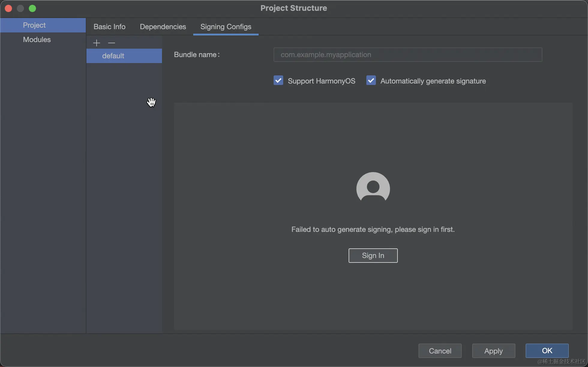Focus the Bundle name input field
The image size is (588, 367).
point(408,55)
